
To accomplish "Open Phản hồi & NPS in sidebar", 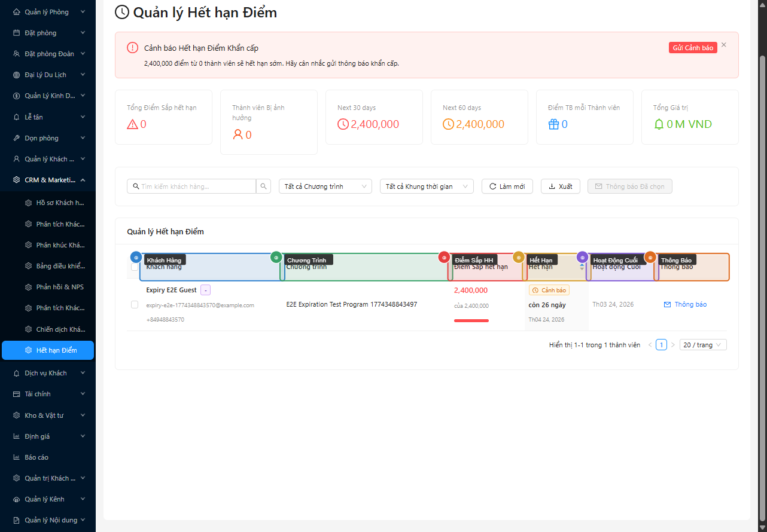I will 60,287.
